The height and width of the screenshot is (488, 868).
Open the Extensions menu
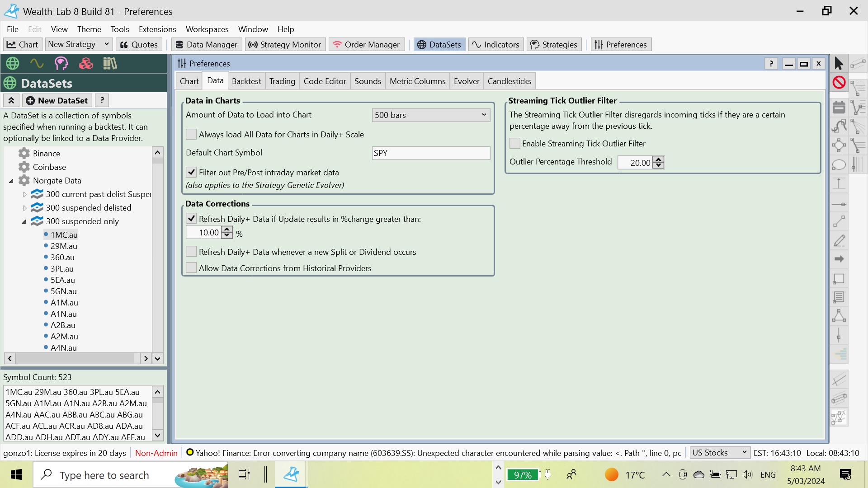157,29
